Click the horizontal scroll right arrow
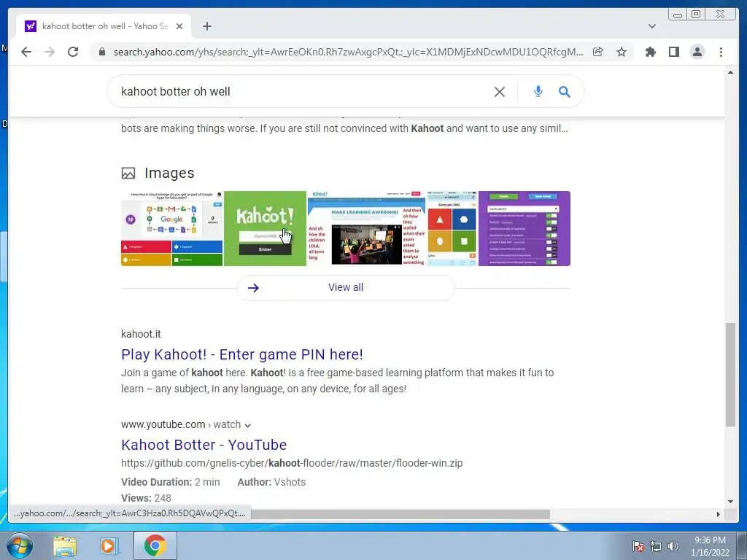Image resolution: width=747 pixels, height=560 pixels. click(x=719, y=514)
